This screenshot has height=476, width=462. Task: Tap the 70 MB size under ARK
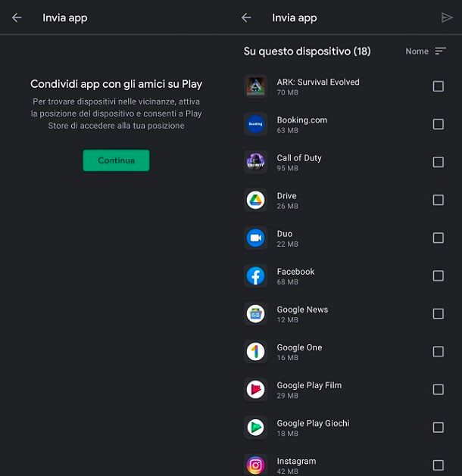pos(287,92)
